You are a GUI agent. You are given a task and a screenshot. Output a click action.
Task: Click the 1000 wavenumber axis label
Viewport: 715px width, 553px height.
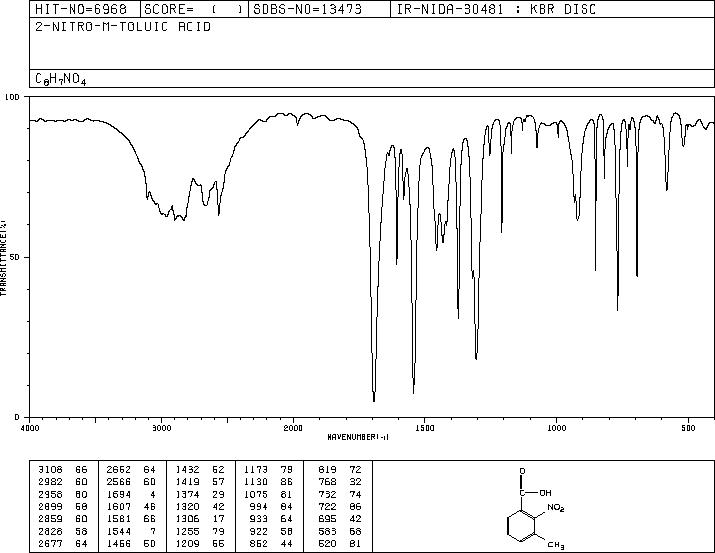pyautogui.click(x=556, y=428)
